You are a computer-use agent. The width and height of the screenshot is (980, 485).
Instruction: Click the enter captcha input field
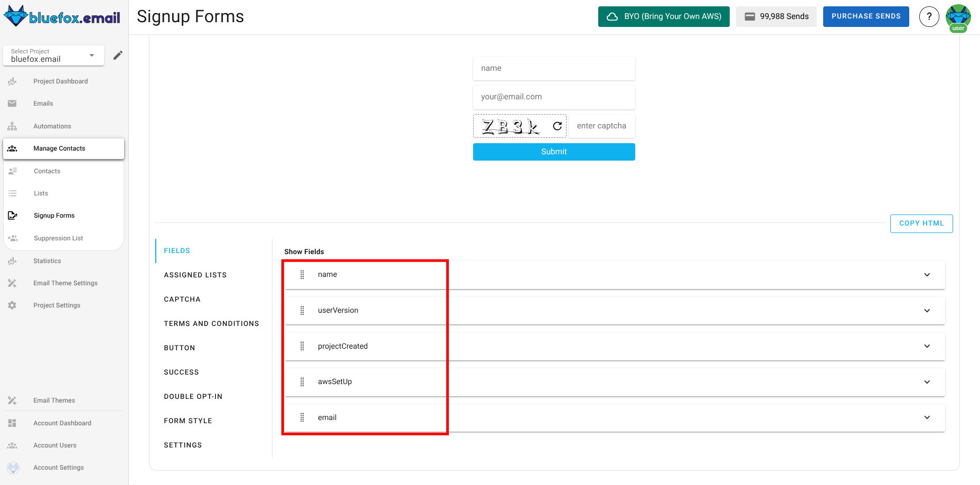[601, 126]
